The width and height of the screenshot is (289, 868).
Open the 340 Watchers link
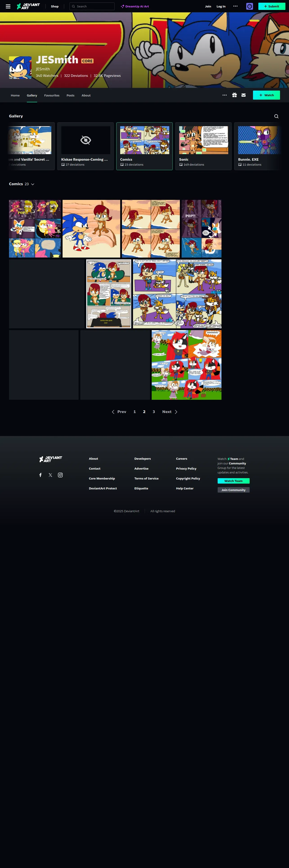click(x=47, y=75)
